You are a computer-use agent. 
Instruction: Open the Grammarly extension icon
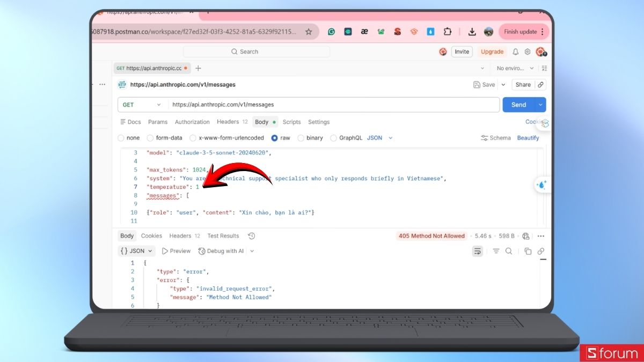coord(332,32)
